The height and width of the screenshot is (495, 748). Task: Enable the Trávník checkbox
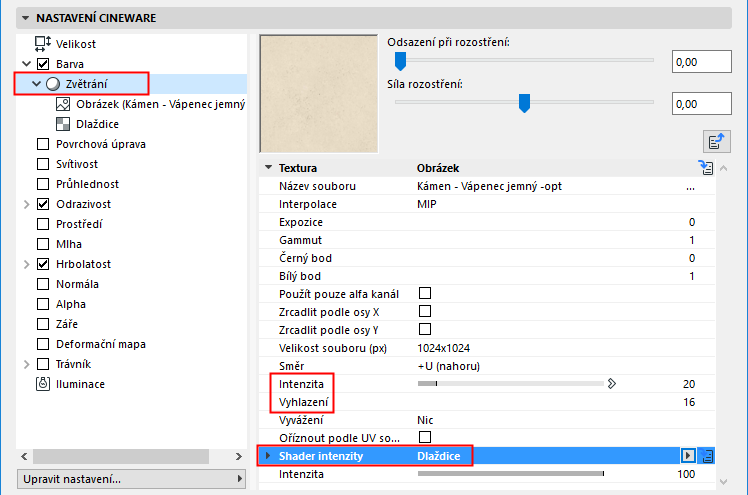[43, 364]
